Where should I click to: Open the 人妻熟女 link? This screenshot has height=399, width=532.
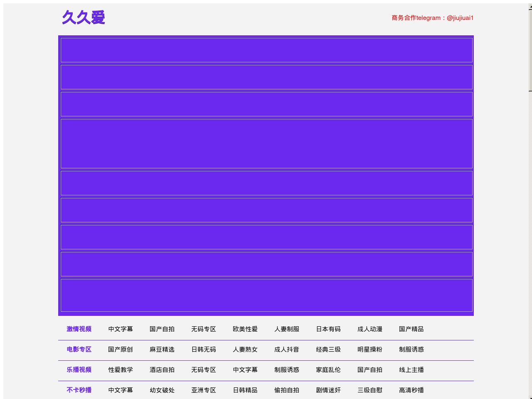245,349
